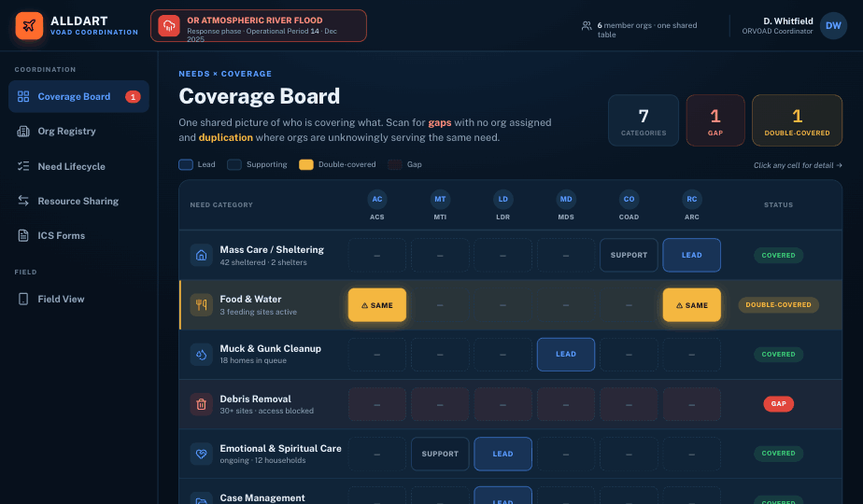Click the Lead legend swatch

[x=186, y=164]
